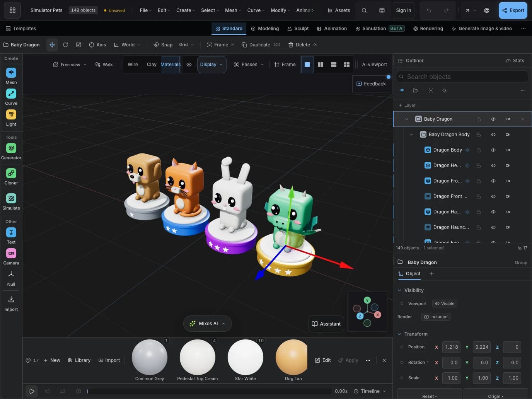Open the Assistant panel
This screenshot has height=399, width=532.
326,324
